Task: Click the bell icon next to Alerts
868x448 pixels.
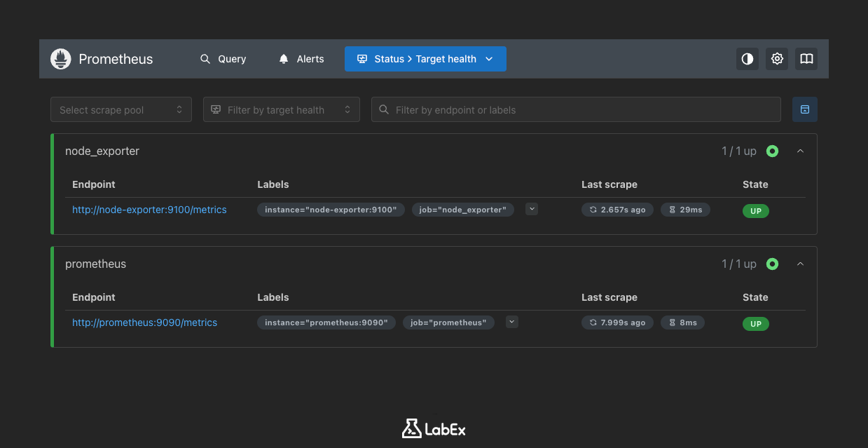Action: tap(283, 59)
